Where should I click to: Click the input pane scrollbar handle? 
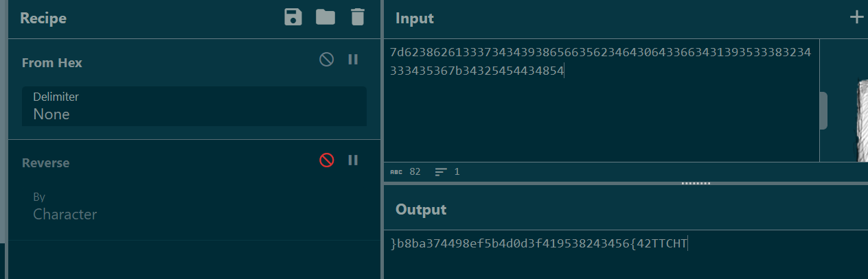pyautogui.click(x=823, y=110)
